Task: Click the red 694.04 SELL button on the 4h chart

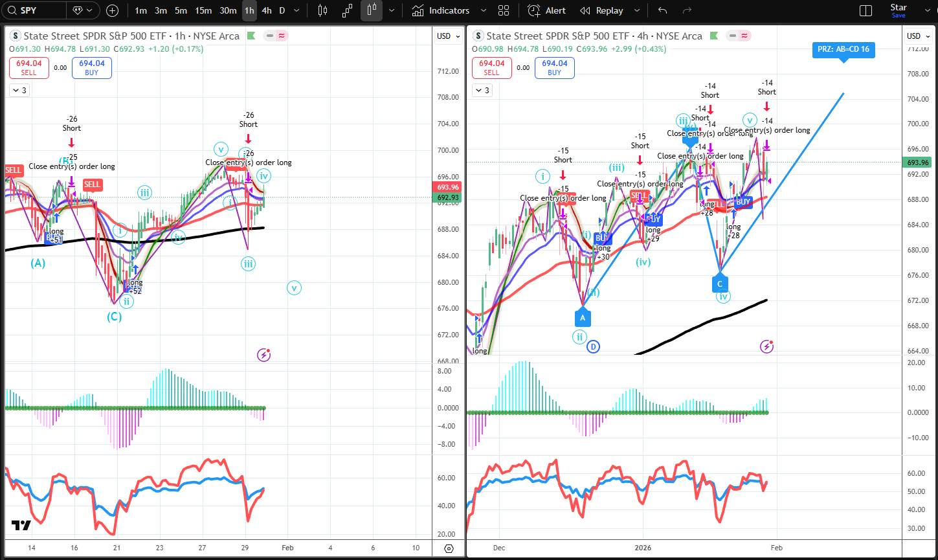Action: 491,68
